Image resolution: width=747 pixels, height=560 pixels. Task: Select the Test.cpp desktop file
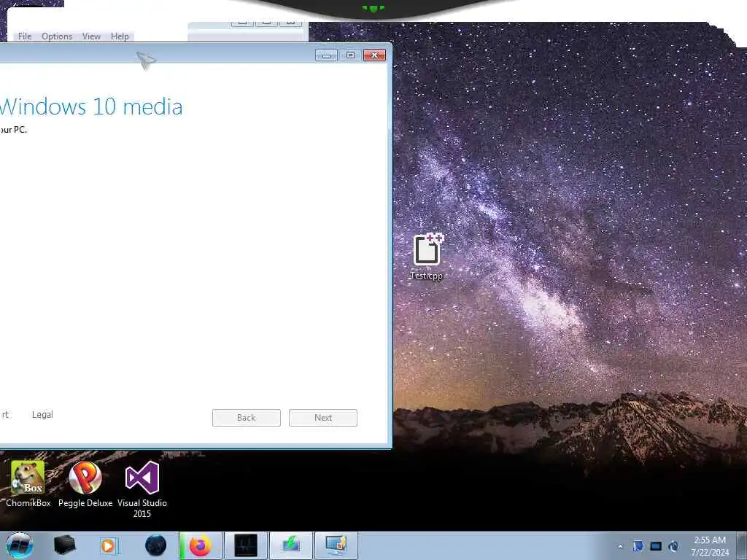(x=427, y=257)
